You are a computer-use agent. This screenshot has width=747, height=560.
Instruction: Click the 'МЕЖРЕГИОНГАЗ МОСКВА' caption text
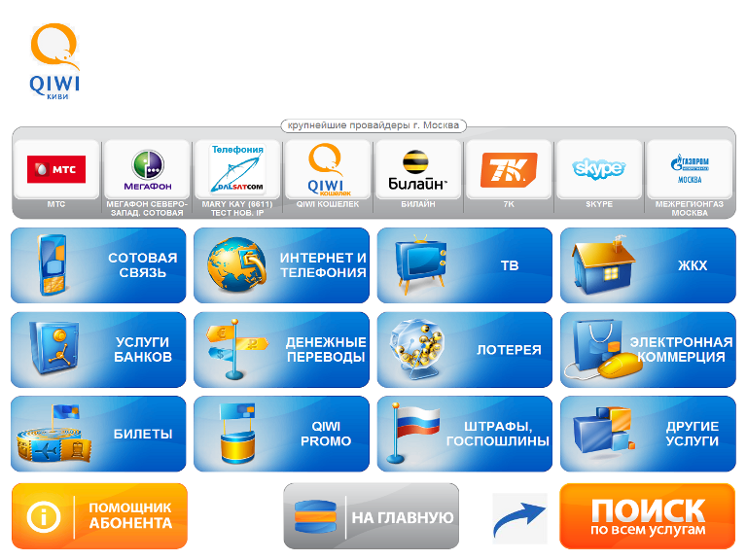(x=690, y=209)
